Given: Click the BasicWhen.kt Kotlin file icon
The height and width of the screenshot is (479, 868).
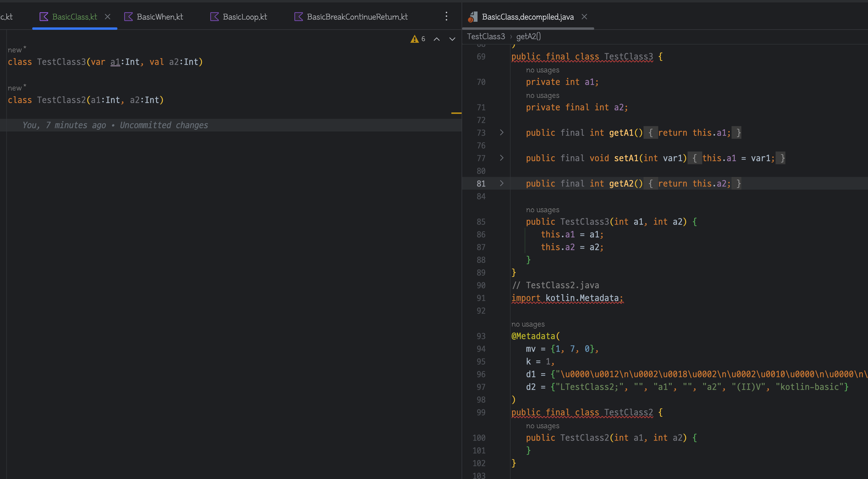Looking at the screenshot, I should point(128,17).
